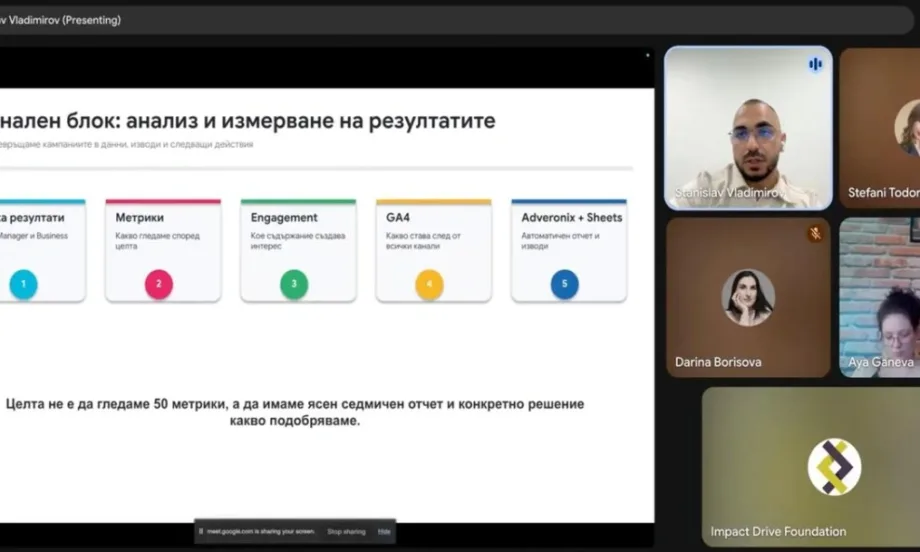920x552 pixels.
Task: Click the green number 3 circle
Action: (294, 284)
